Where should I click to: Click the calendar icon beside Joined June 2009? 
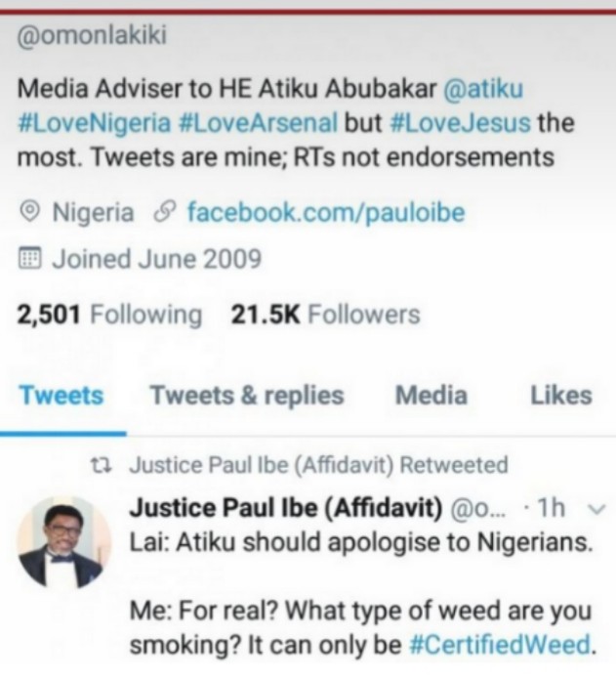[x=31, y=259]
